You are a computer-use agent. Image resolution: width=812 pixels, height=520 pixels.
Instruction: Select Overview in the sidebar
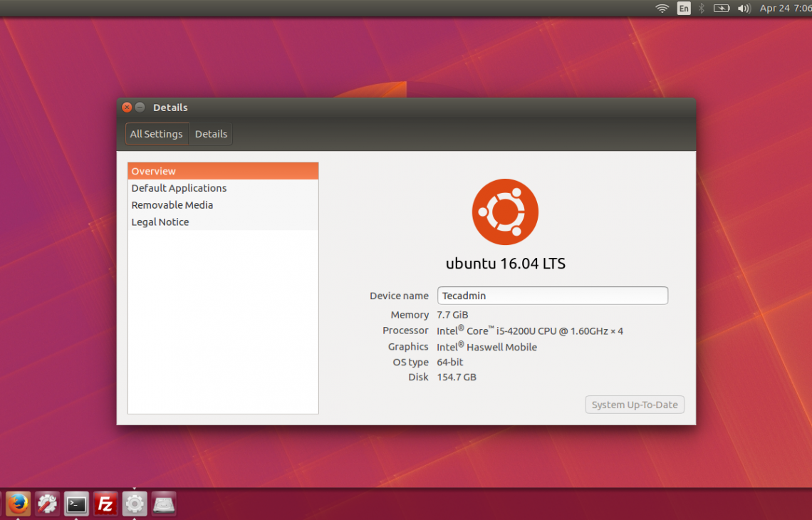(223, 171)
